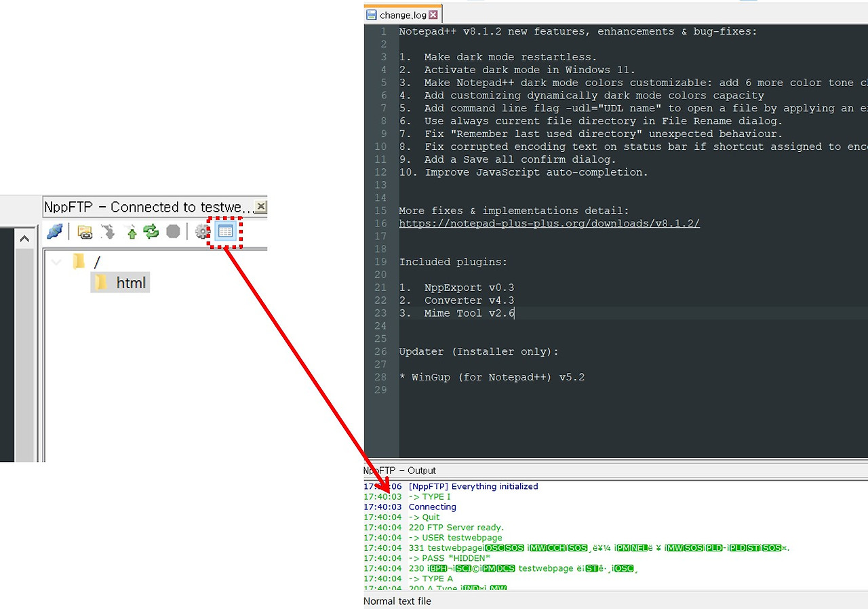
Task: Click the abort transfer stop icon
Action: pyautogui.click(x=174, y=232)
